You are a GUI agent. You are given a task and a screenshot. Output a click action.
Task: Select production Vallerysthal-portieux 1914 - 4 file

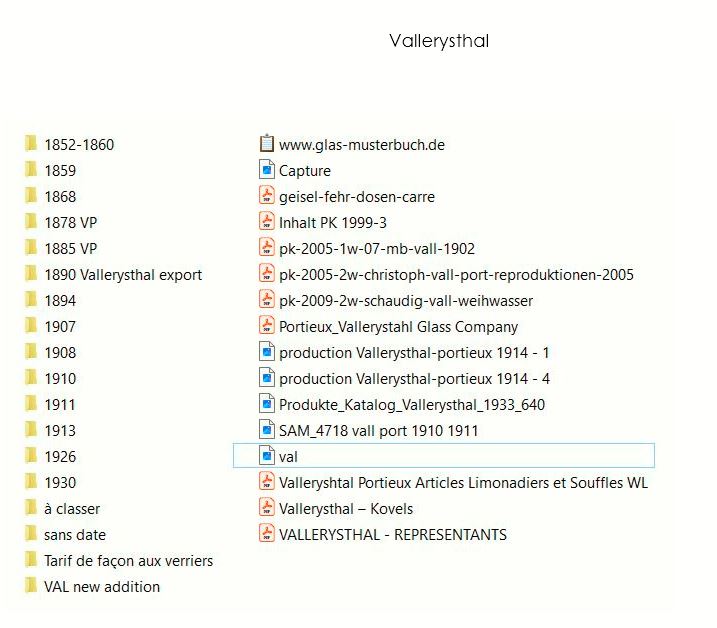(x=414, y=378)
